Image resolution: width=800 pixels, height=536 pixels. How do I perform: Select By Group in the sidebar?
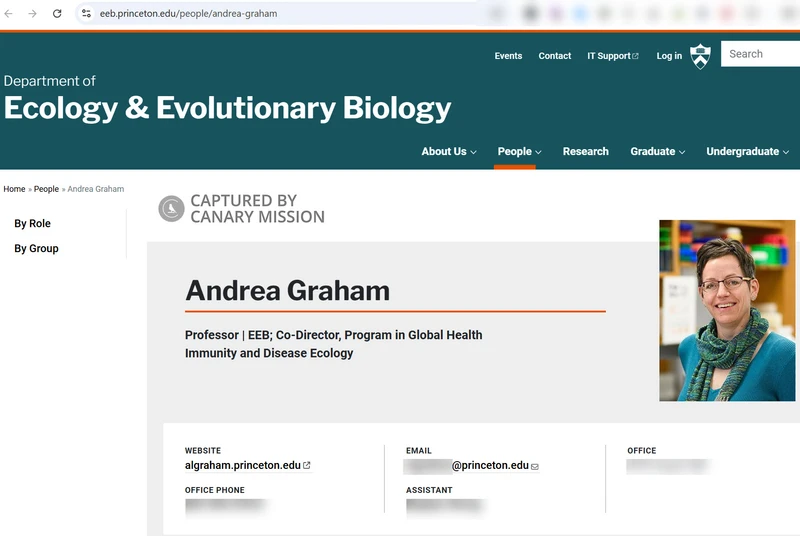36,249
